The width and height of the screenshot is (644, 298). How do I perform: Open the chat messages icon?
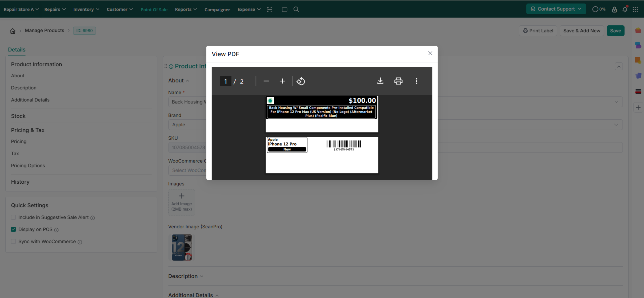coord(284,10)
